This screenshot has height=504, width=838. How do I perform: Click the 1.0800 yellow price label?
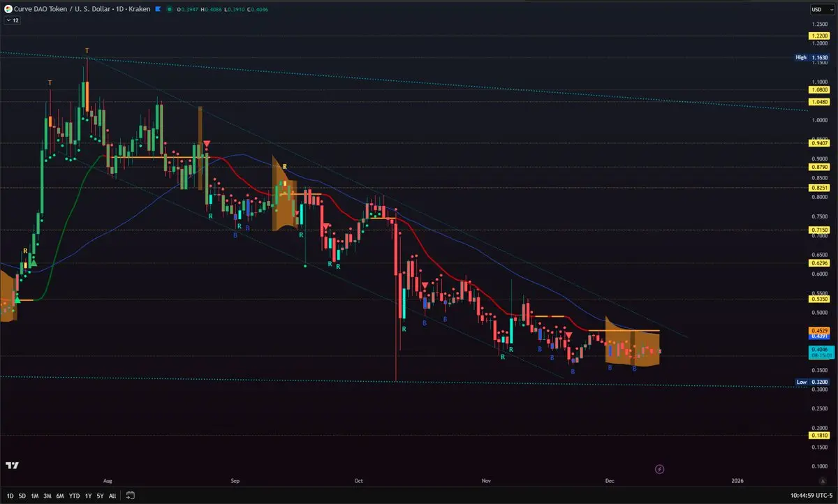[818, 90]
